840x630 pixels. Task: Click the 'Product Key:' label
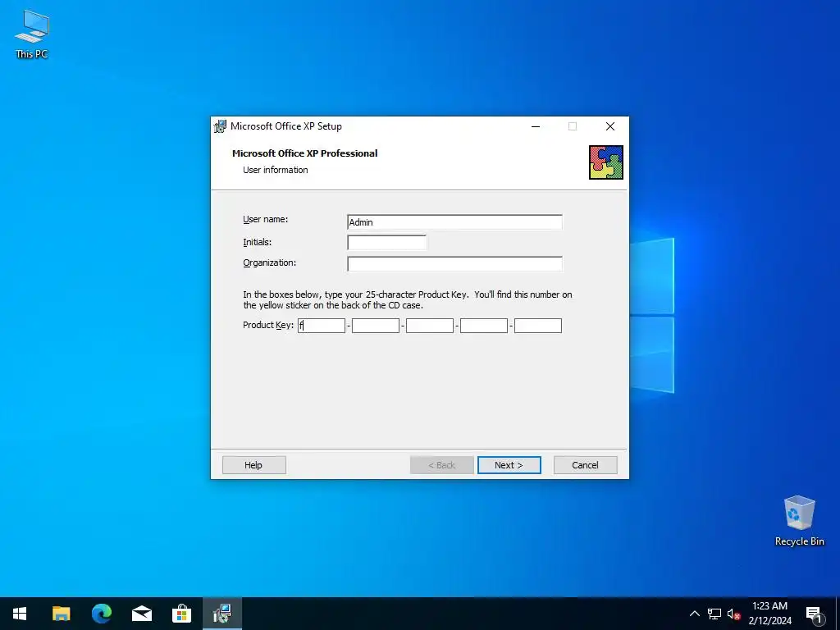click(268, 325)
